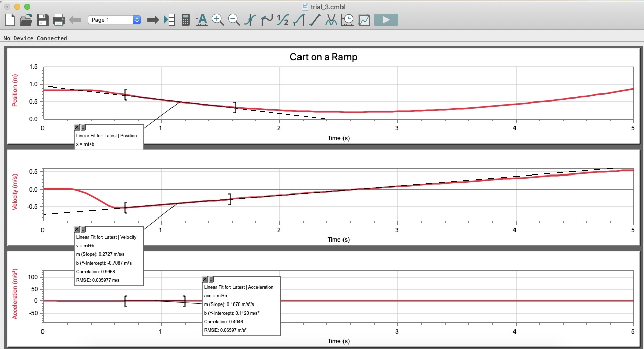Open the Data Browser icon
Screen dimensions: 644x349
[169, 20]
